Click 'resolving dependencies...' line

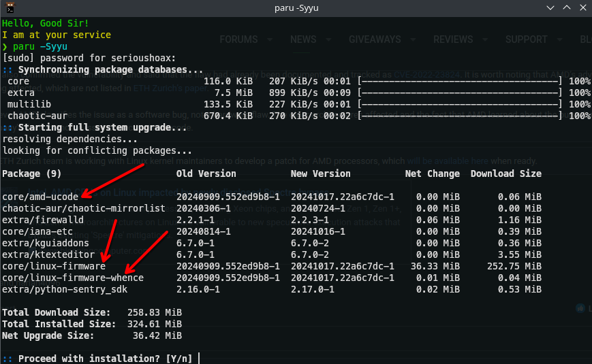point(70,139)
